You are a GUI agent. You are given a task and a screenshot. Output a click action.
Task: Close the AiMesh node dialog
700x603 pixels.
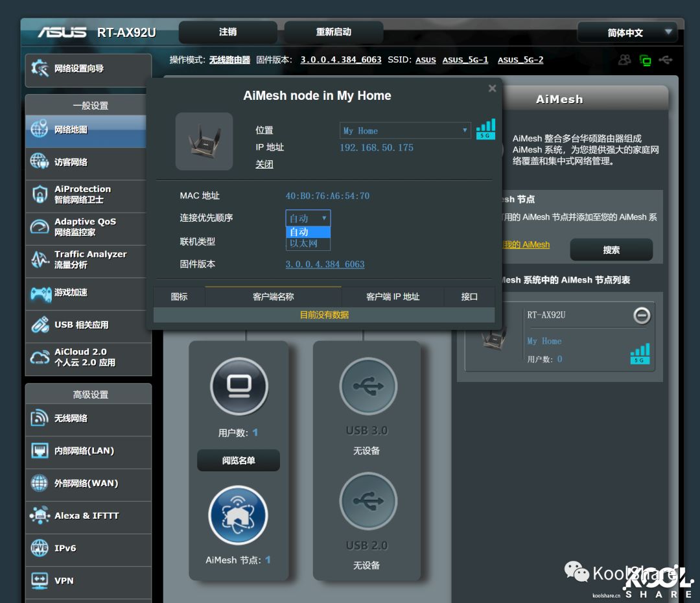coord(493,88)
